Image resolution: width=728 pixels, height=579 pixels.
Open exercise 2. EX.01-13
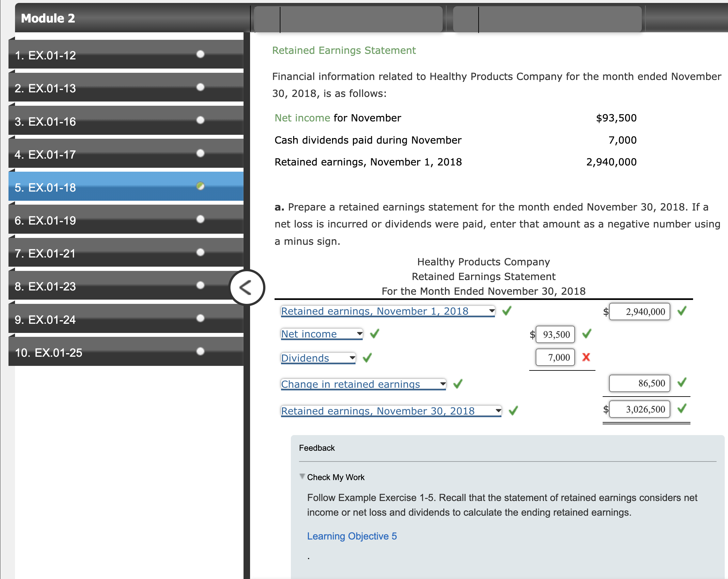[126, 87]
